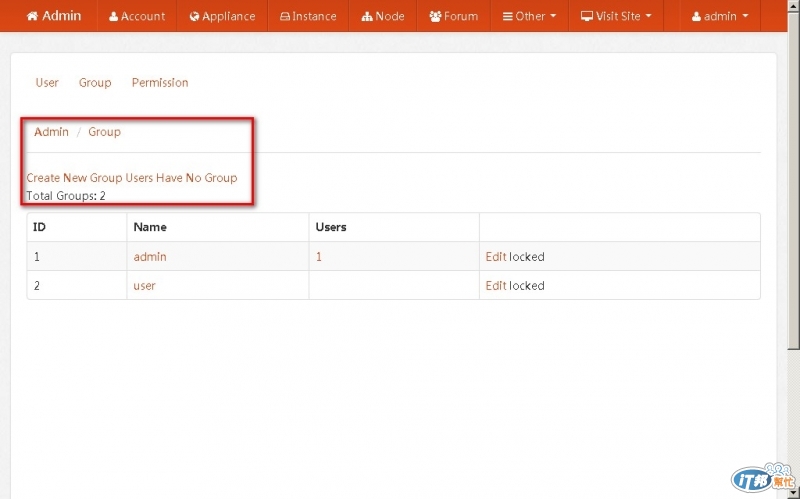The image size is (800, 499).
Task: Open the Instance menu item
Action: (308, 16)
